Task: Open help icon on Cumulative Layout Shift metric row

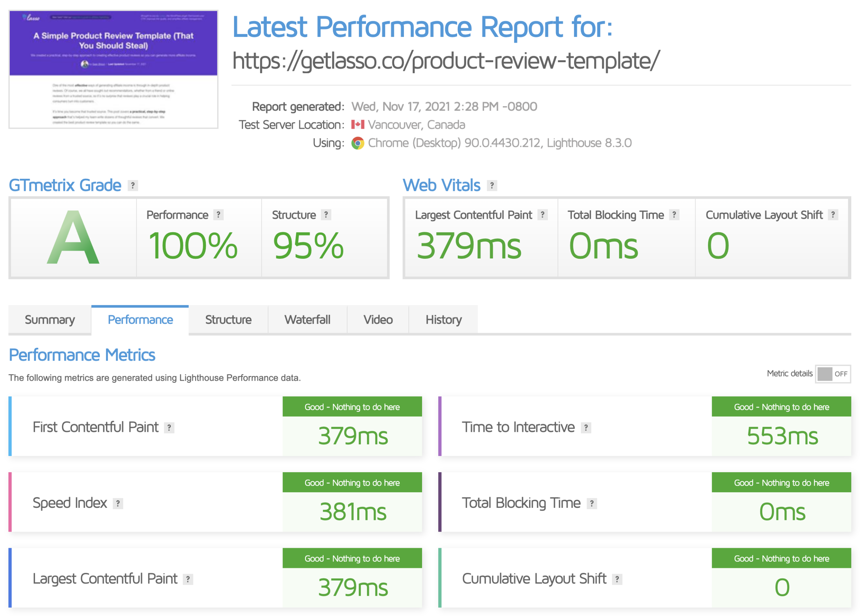Action: pyautogui.click(x=617, y=580)
